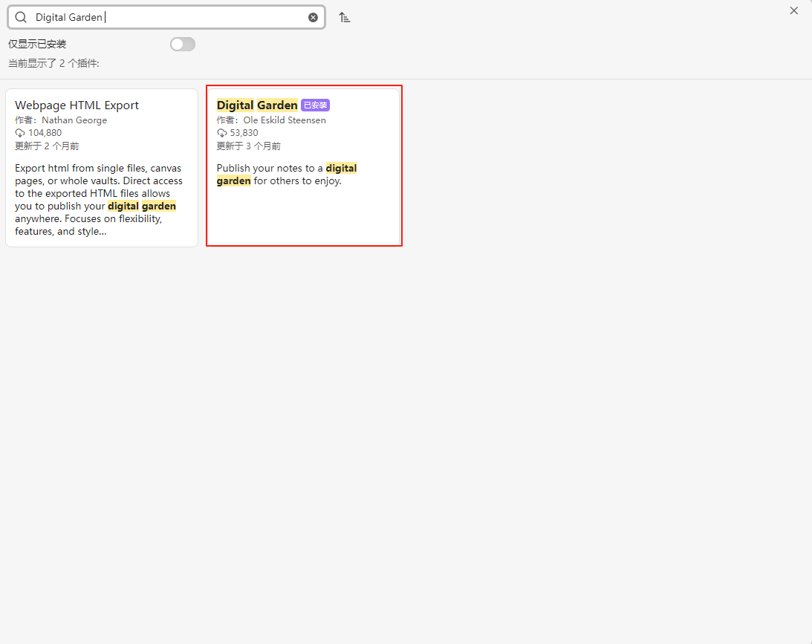Open the sort order options icon

click(345, 17)
